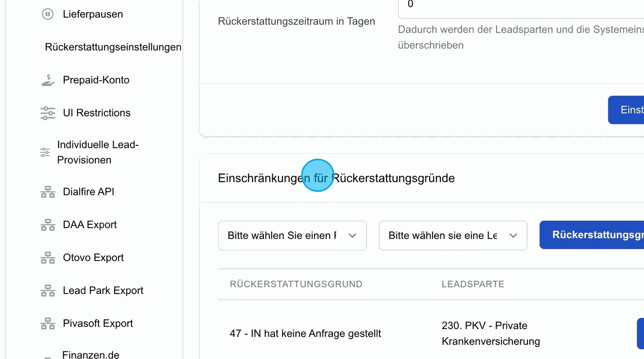This screenshot has height=359, width=644.
Task: Click the Individuelle Lead-Provisionen sliders icon
Action: [45, 152]
